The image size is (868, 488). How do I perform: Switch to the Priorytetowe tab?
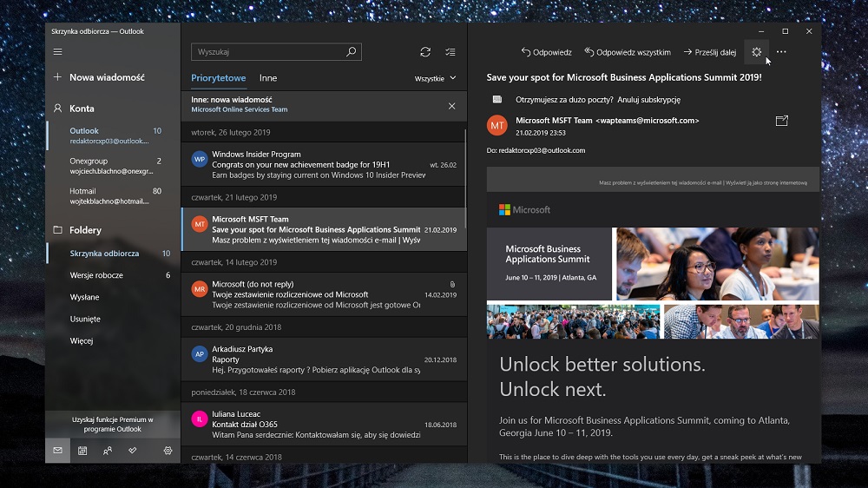218,78
